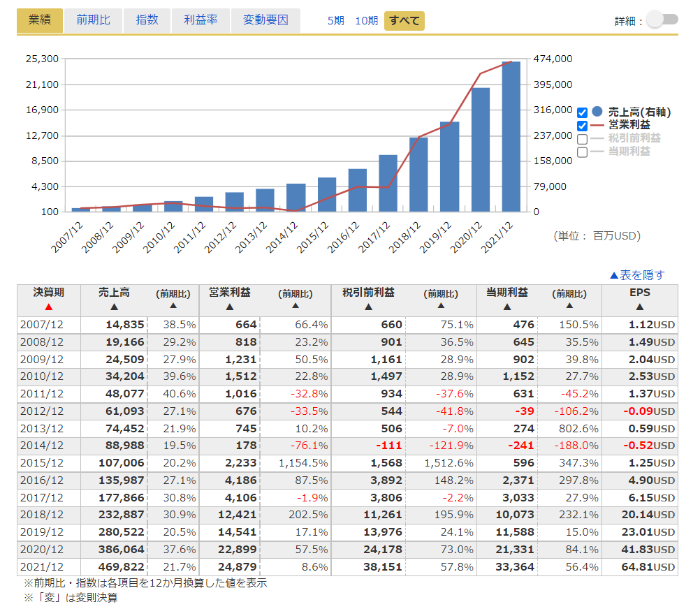Uncheck the 売上高(右軸) series checkbox
The width and height of the screenshot is (700, 609).
(582, 112)
